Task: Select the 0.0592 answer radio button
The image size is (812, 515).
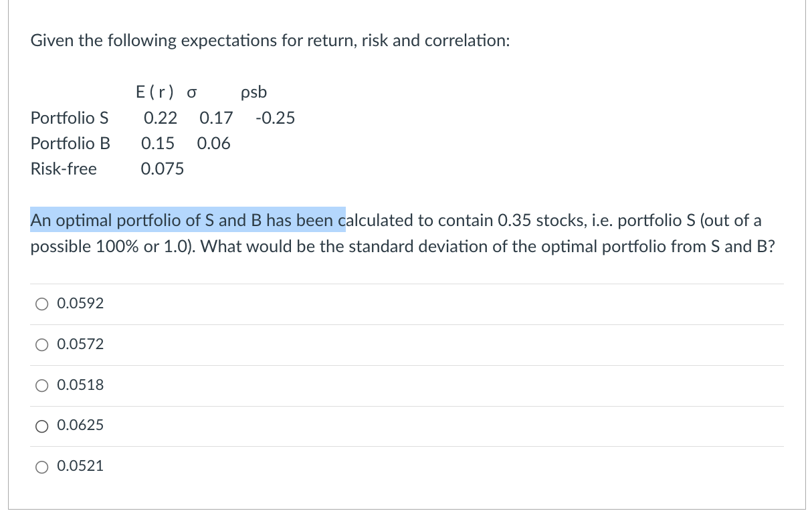Action: tap(41, 304)
